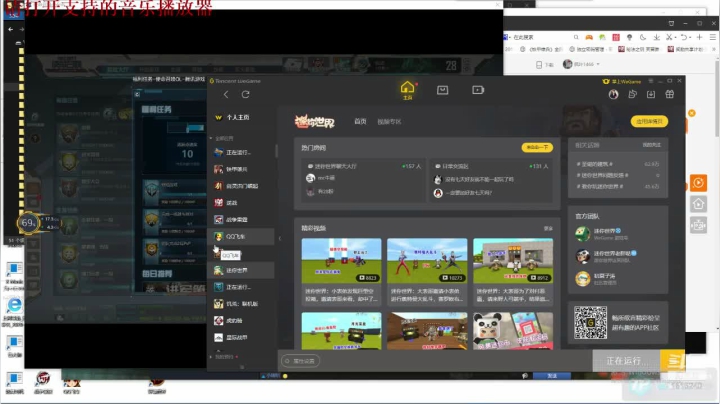The image size is (720, 404).
Task: Collapse the 全部应用 section in sidebar
Action: (x=211, y=138)
